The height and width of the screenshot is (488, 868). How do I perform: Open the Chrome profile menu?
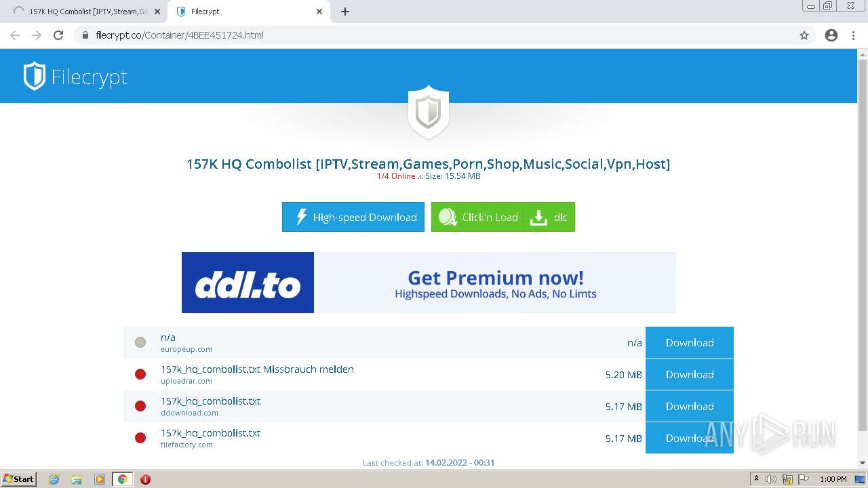pos(831,35)
